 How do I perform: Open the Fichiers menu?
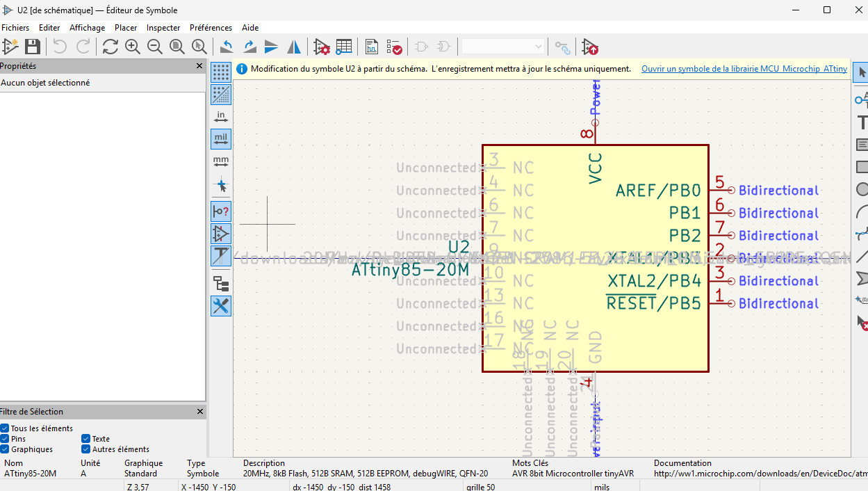[15, 28]
